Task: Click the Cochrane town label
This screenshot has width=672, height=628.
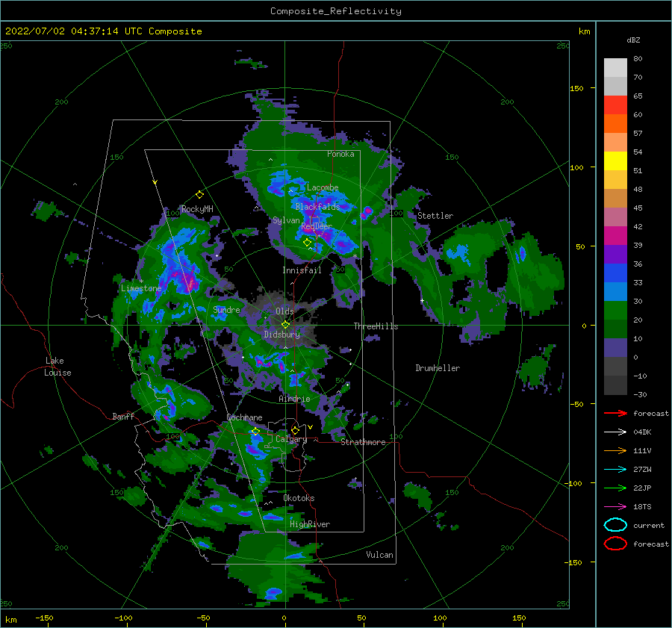Action: [244, 417]
